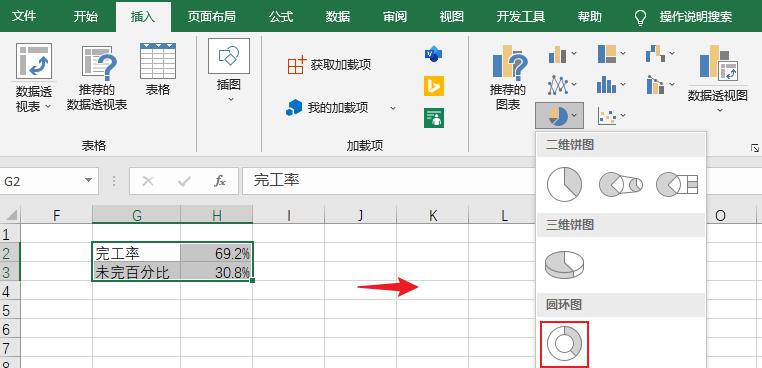Click the cancel X formula bar button

[x=148, y=181]
